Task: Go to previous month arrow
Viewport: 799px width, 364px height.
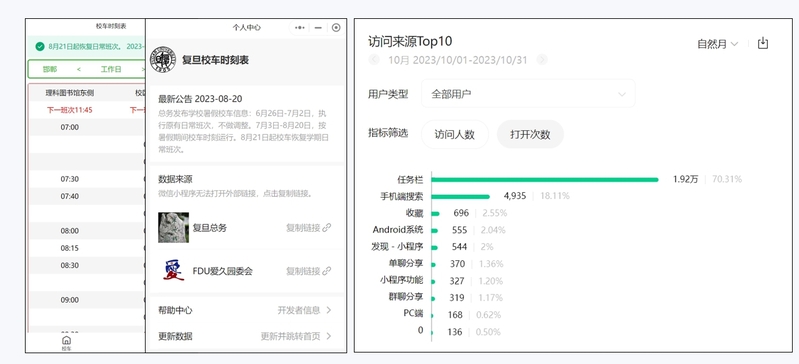Action: [374, 60]
